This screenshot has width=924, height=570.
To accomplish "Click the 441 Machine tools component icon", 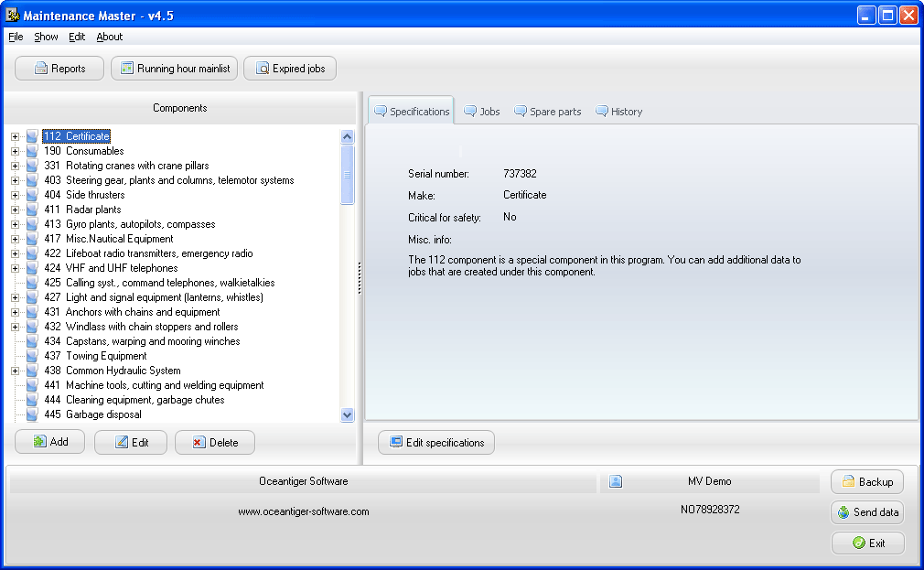I will pyautogui.click(x=32, y=385).
